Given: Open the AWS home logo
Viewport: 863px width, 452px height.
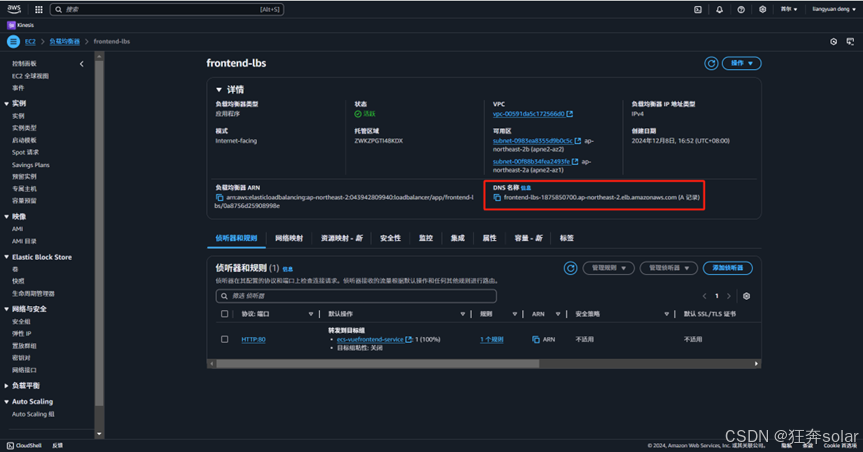Looking at the screenshot, I should click(x=14, y=9).
